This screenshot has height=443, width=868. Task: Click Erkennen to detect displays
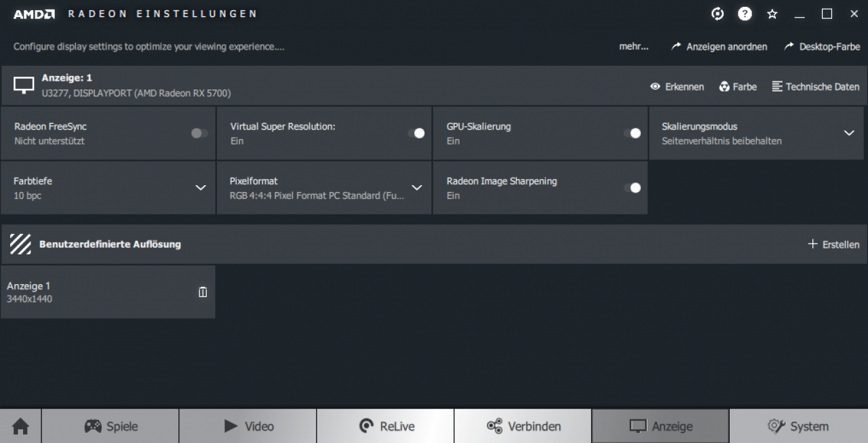(x=684, y=87)
